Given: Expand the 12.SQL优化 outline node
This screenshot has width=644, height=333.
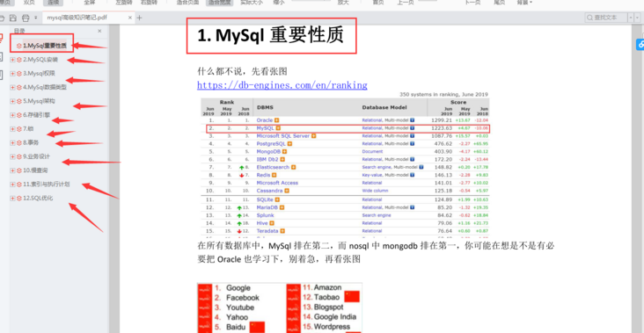Looking at the screenshot, I should [x=12, y=198].
